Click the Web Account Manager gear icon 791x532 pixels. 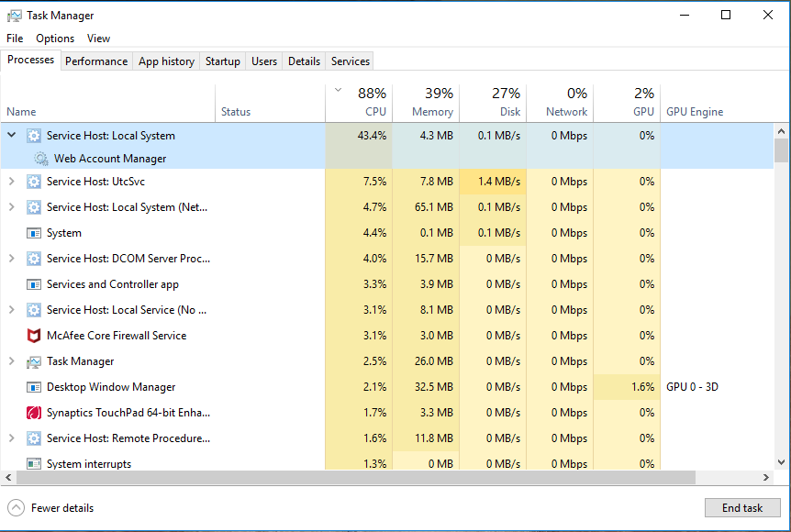tap(41, 159)
